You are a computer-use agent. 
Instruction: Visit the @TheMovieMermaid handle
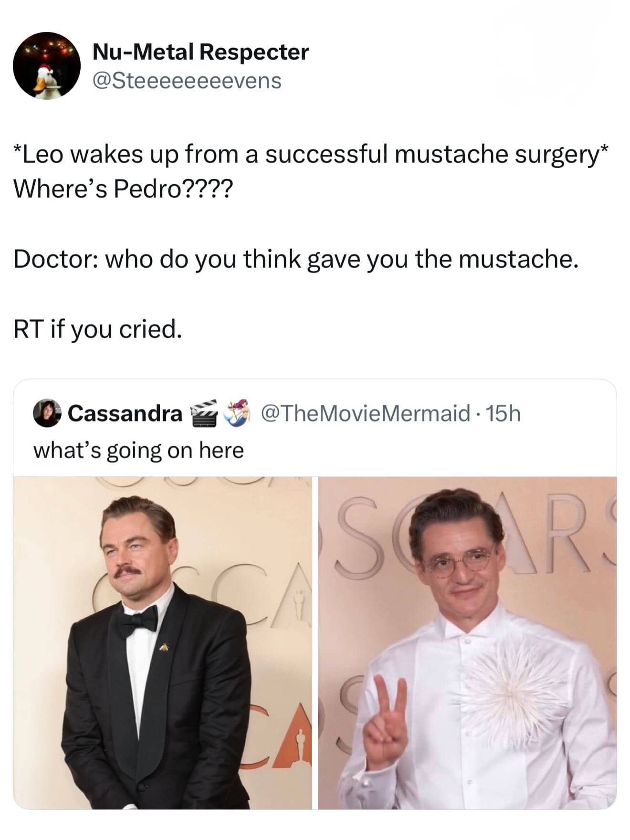pos(365,413)
